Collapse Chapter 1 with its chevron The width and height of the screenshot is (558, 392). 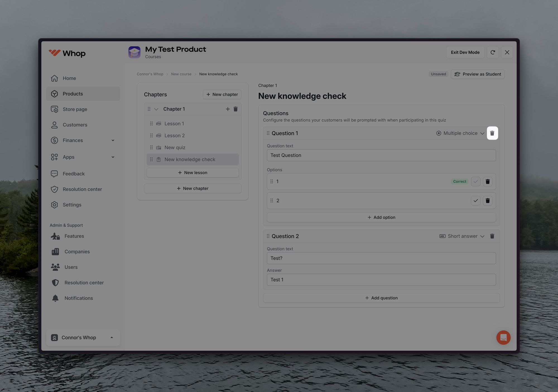pyautogui.click(x=156, y=109)
